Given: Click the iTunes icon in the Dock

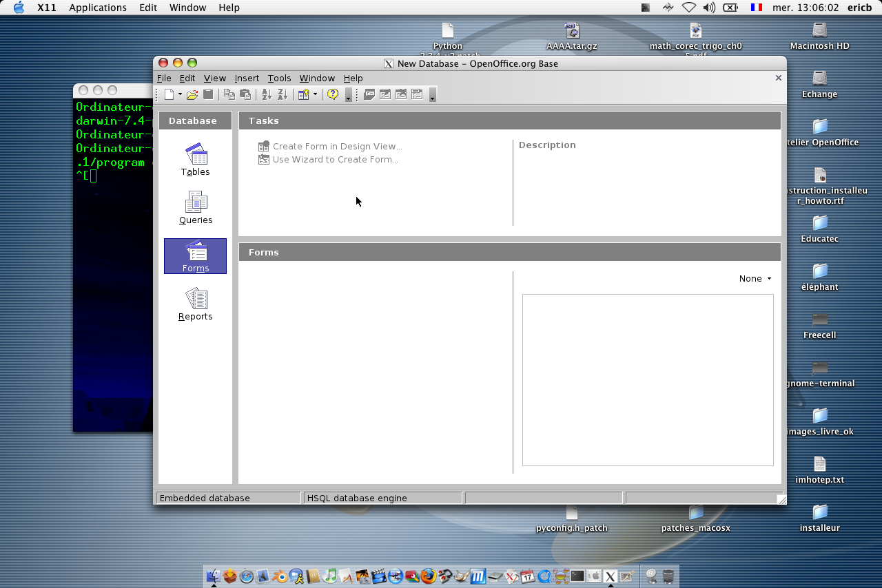Looking at the screenshot, I should (329, 576).
